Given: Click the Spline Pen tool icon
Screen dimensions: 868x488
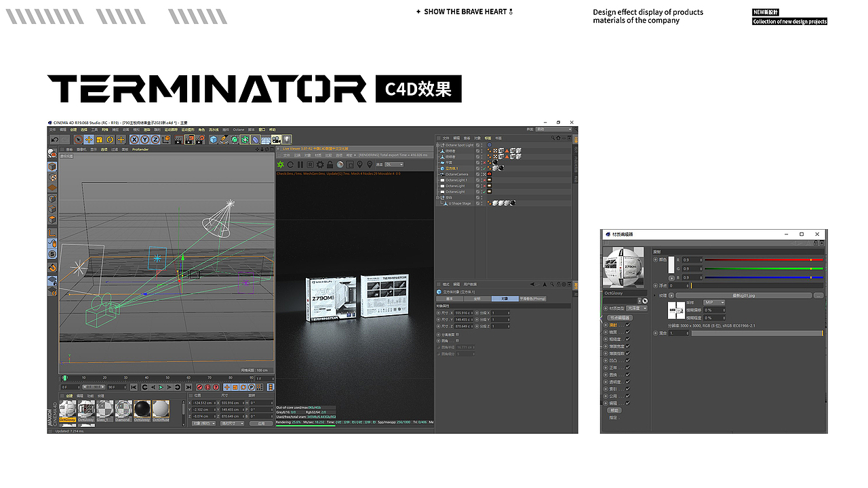Looking at the screenshot, I should coord(224,140).
